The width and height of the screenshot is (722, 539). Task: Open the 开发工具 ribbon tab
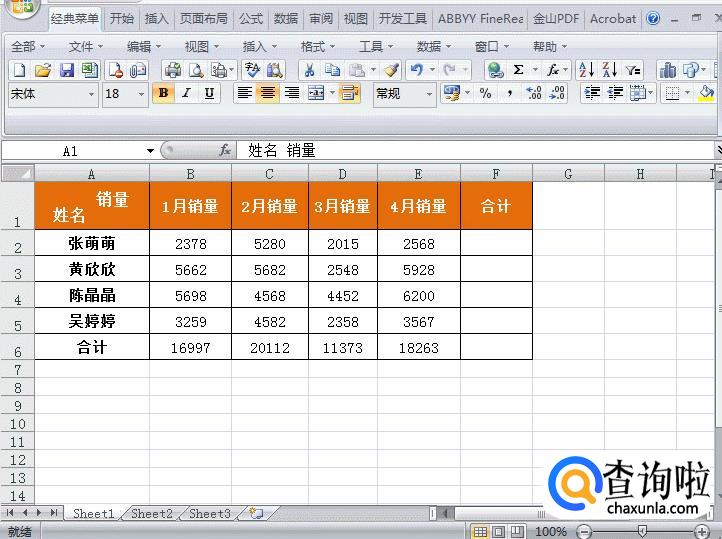(402, 18)
